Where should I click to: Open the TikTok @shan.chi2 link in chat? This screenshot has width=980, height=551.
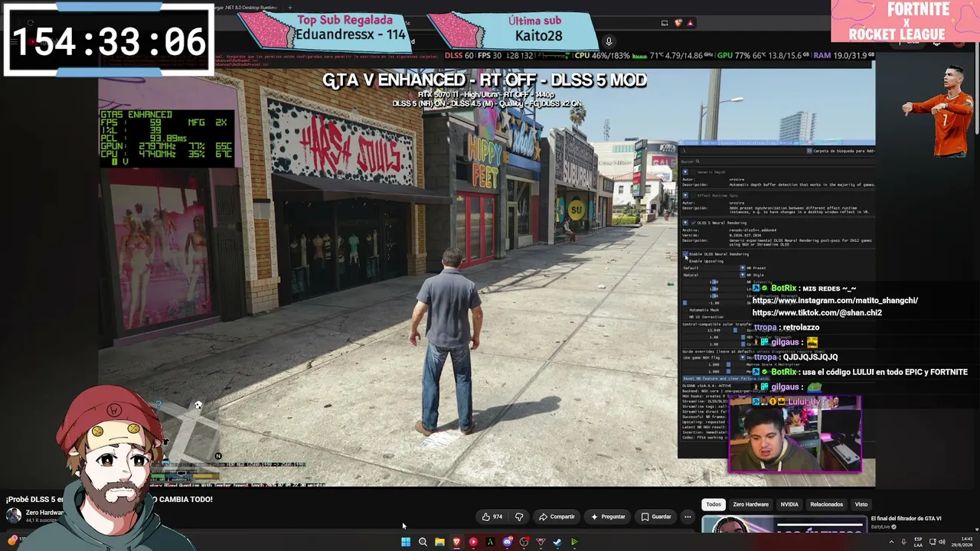[817, 313]
